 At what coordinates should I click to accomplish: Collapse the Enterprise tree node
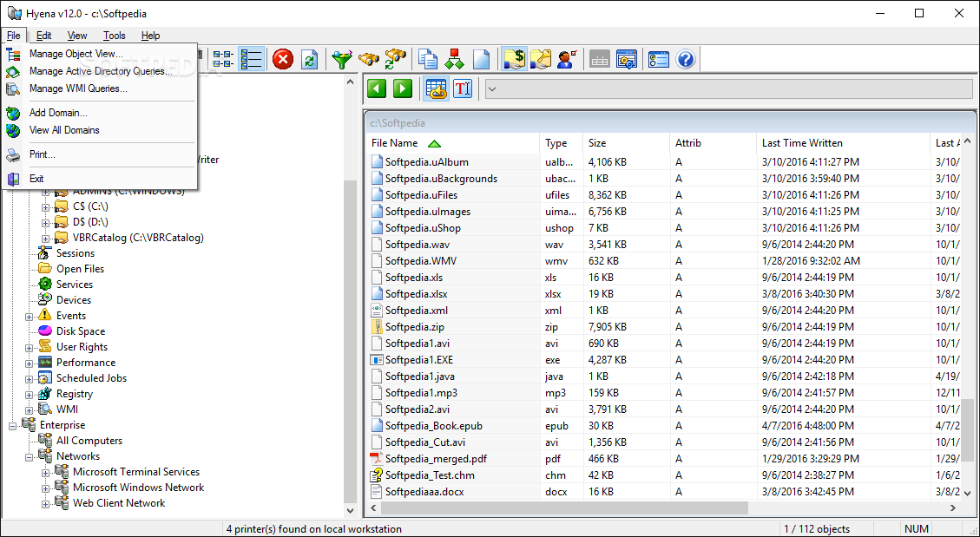(12, 426)
